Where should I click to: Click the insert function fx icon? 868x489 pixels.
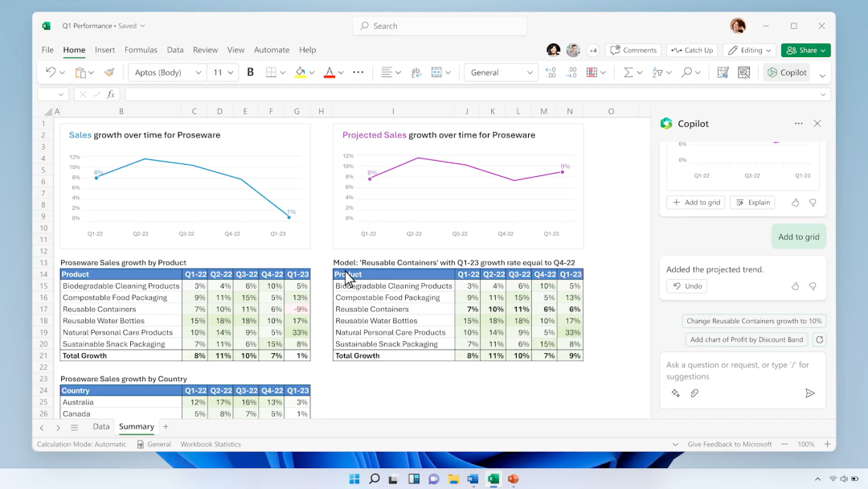111,95
